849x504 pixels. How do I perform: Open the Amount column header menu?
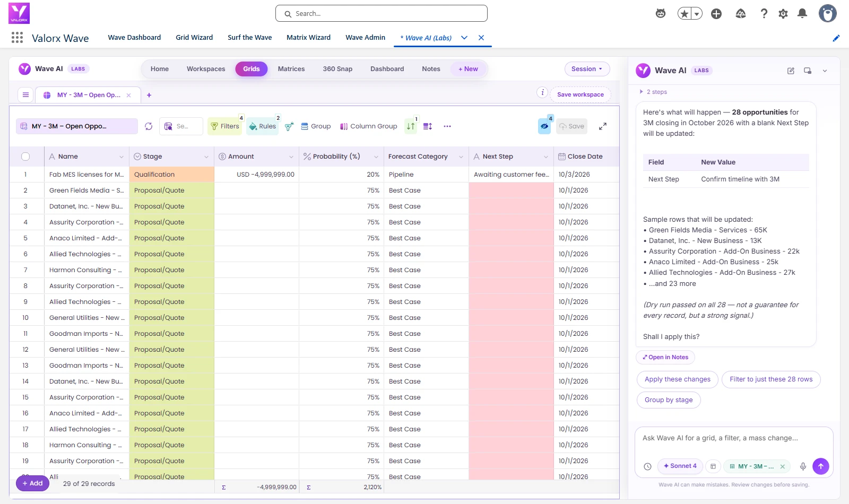291,157
